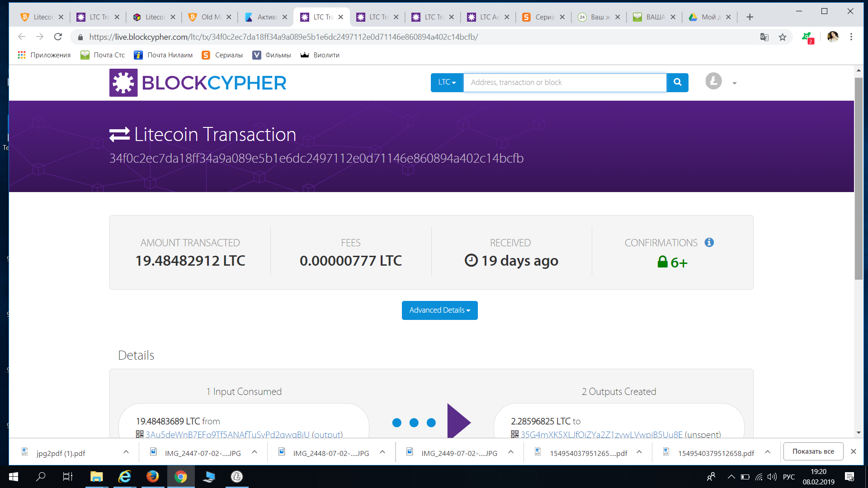Open the Почта Нилаим bookmark

point(163,55)
